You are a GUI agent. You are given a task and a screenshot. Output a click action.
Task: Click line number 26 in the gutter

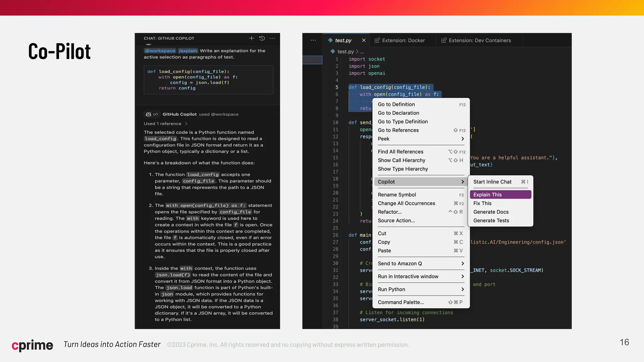pos(336,235)
